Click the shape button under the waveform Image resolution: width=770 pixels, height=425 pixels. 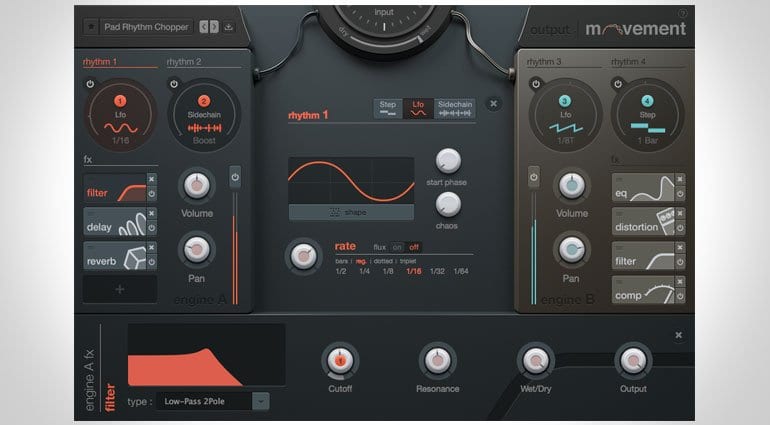coord(351,212)
